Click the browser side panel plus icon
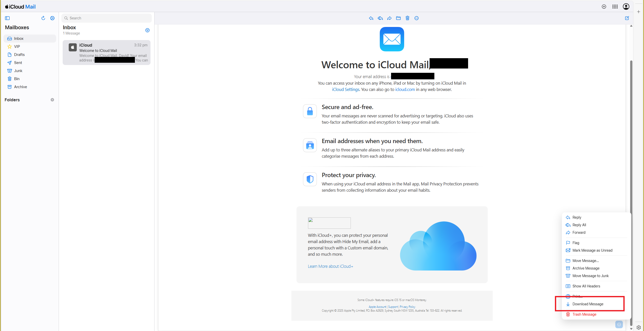Image resolution: width=644 pixels, height=331 pixels. coord(638,12)
